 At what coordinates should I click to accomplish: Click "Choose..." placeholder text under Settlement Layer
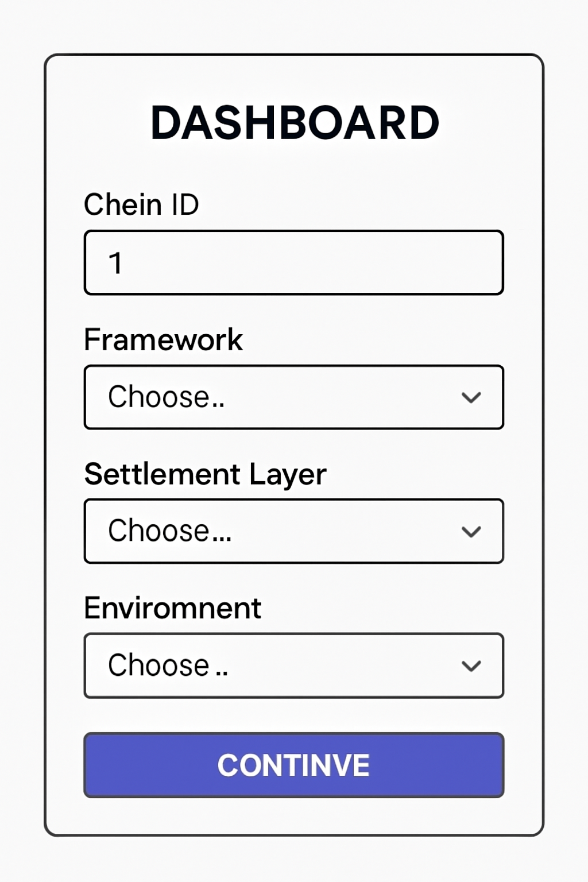point(169,531)
